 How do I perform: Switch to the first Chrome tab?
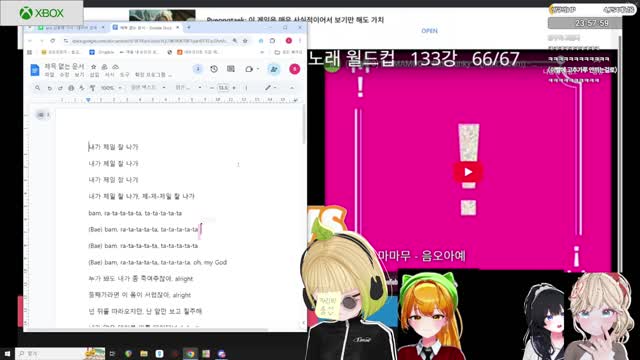71,28
